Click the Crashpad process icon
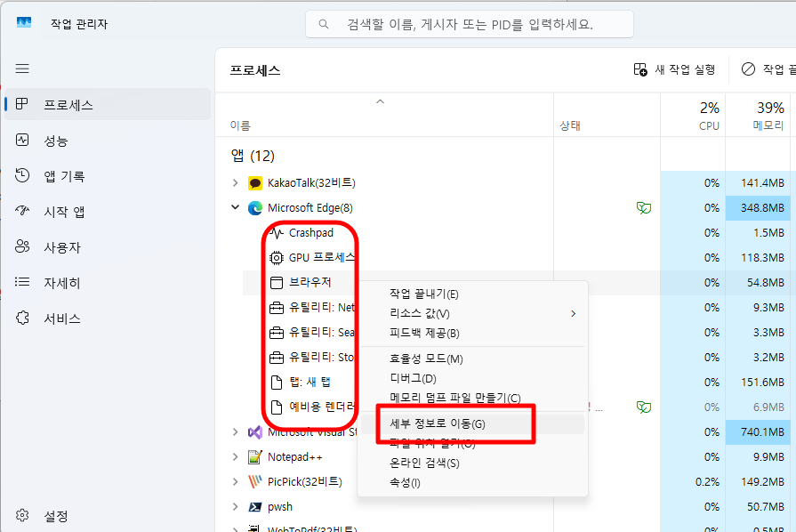 pyautogui.click(x=277, y=233)
